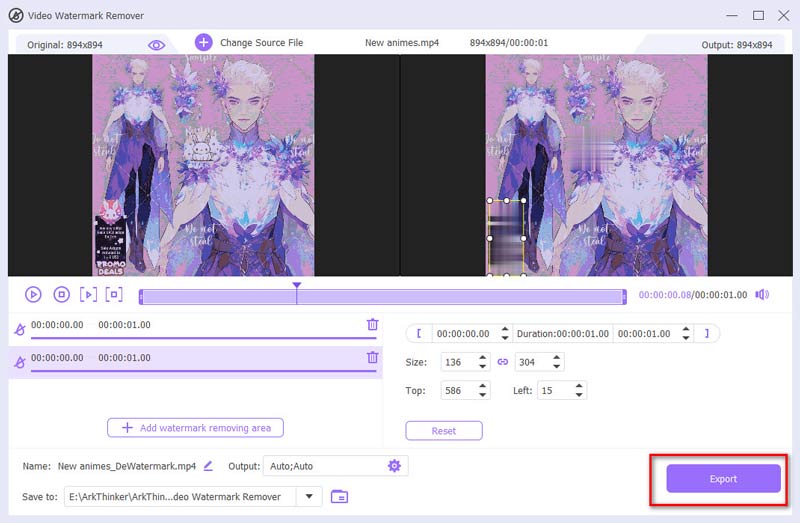Decrease the Top position value
The height and width of the screenshot is (523, 800).
tap(482, 394)
